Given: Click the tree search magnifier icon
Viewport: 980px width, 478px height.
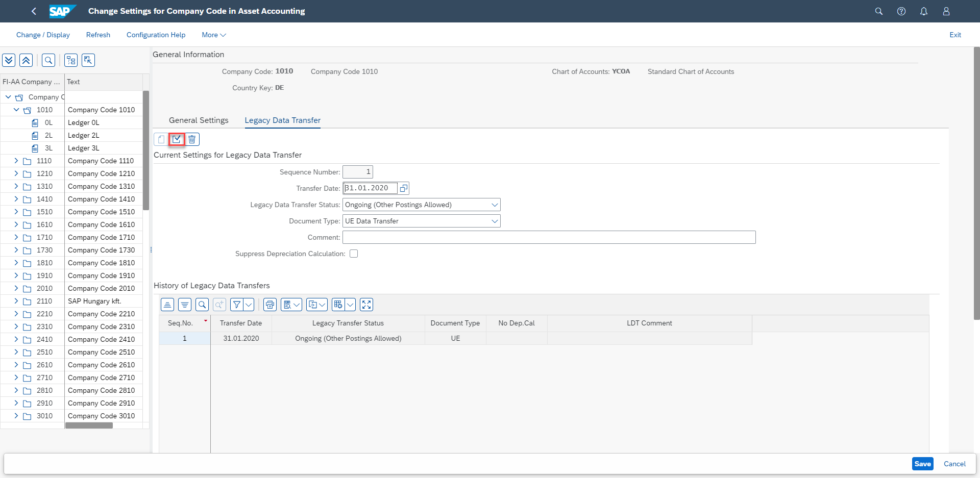Looking at the screenshot, I should point(48,60).
